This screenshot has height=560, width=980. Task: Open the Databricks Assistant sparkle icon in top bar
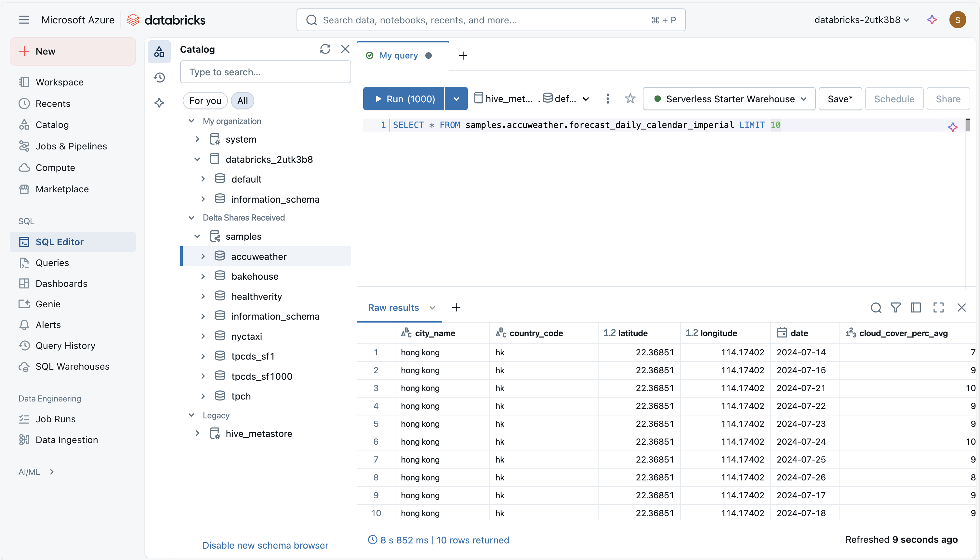click(932, 20)
